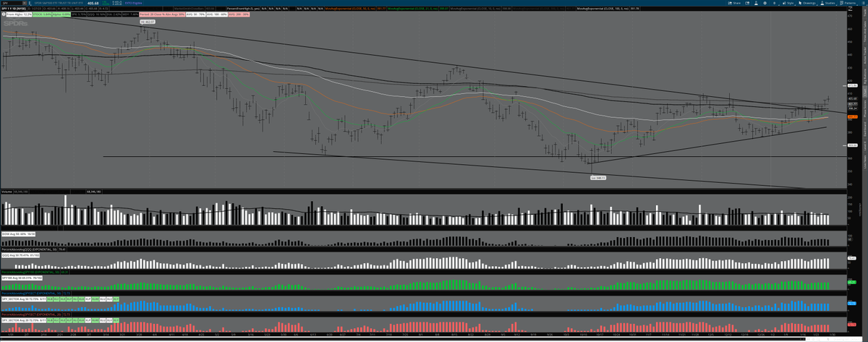Click XLB tag in SPY_SECTOR Avg 50 row

coord(50,299)
